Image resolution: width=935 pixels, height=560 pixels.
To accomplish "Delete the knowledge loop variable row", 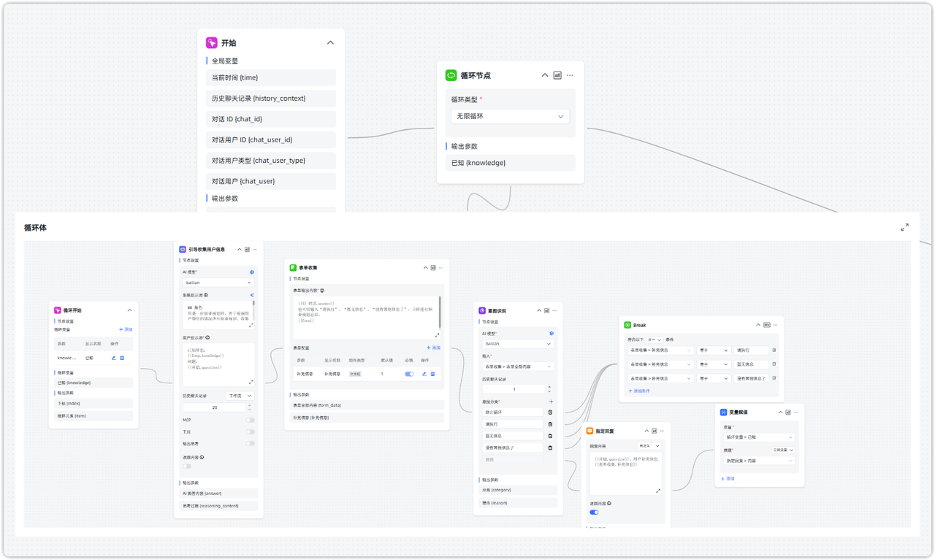I will [122, 358].
